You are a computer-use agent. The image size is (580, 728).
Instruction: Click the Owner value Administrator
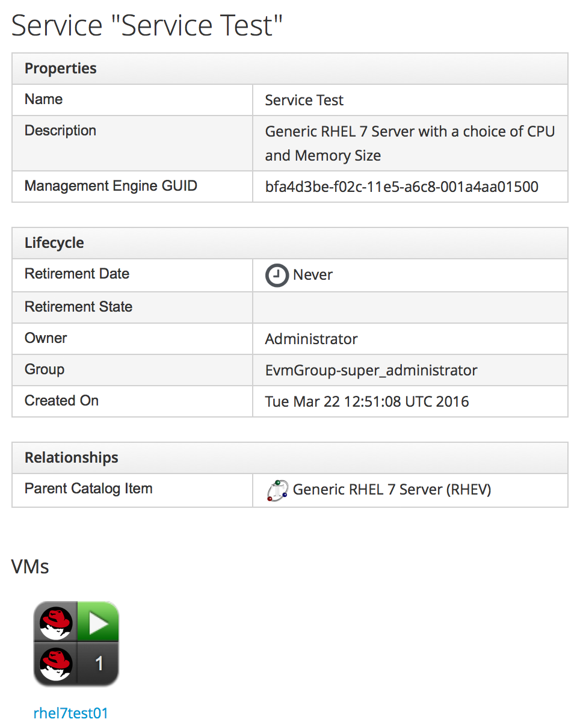coord(311,339)
